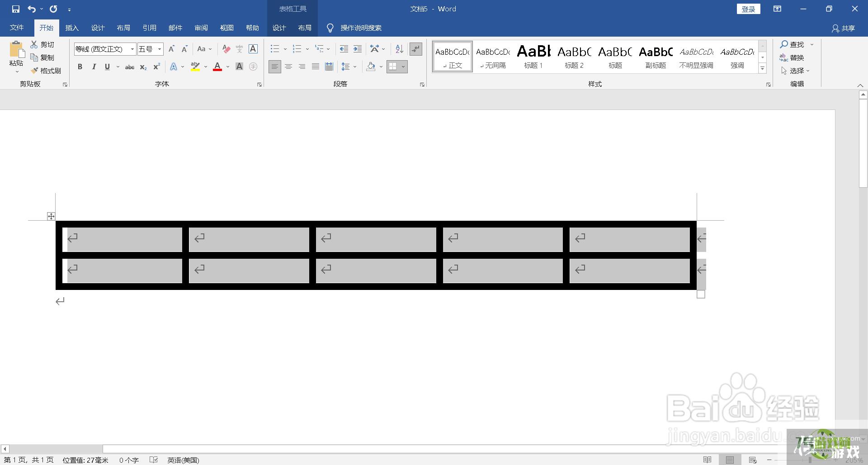Viewport: 868px width, 465px height.
Task: Apply text effects with the outlined A icon
Action: 174,66
